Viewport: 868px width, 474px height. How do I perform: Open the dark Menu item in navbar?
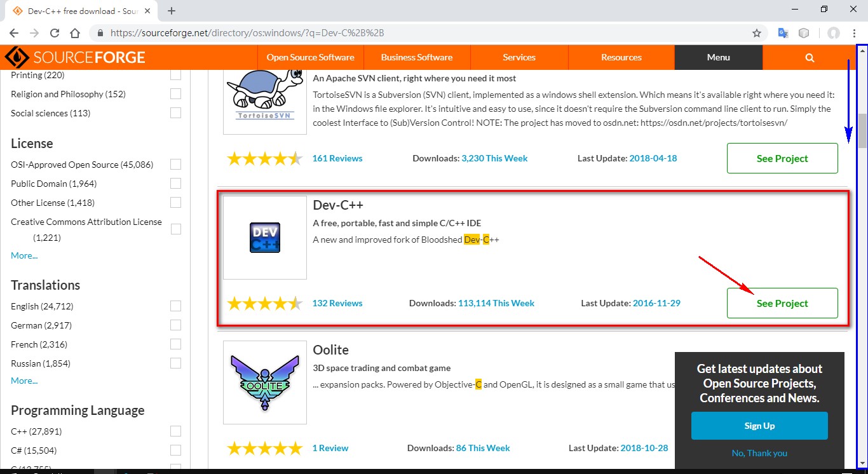click(x=719, y=57)
